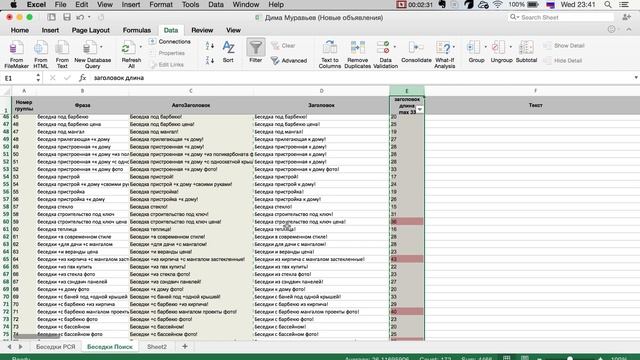The width and height of the screenshot is (640, 360).
Task: Click the Remove Duplicates icon
Action: (357, 47)
